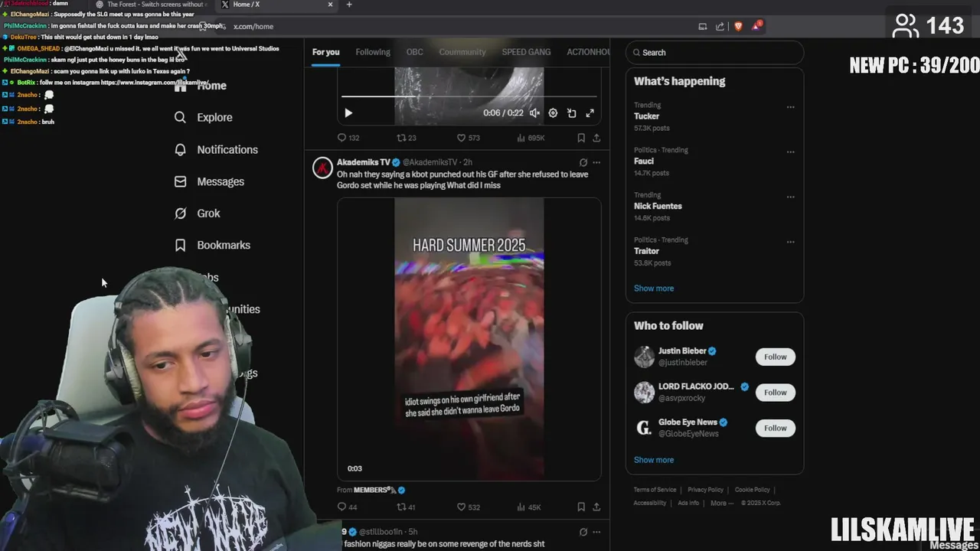Open Privacy Policy footer link
980x551 pixels.
click(705, 490)
